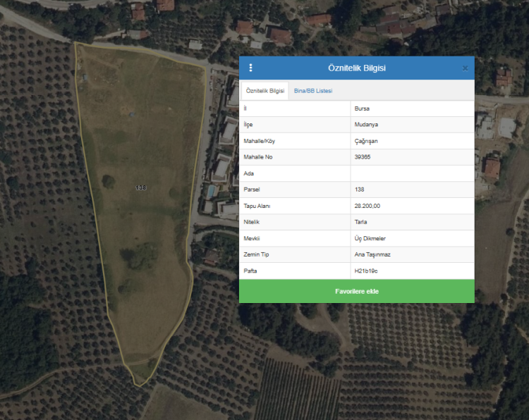Image resolution: width=529 pixels, height=420 pixels.
Task: Click parcel label 138 on the map
Action: point(140,187)
